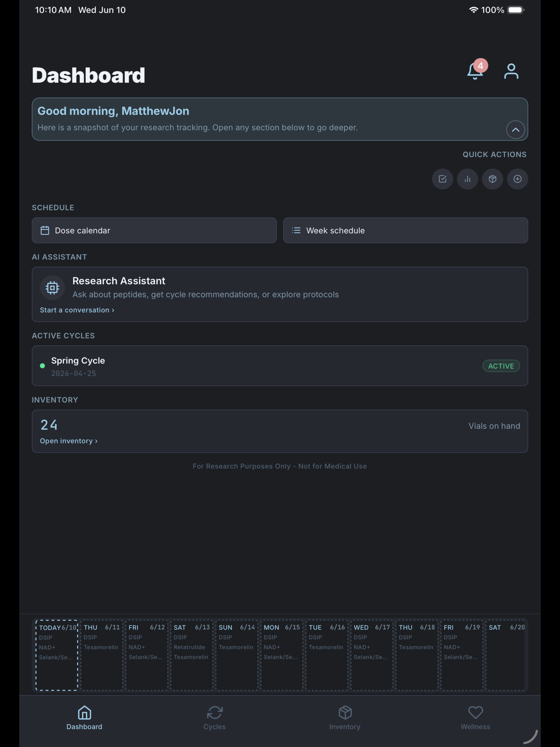
Task: Select the WED 6/17 day card
Action: coord(372,655)
